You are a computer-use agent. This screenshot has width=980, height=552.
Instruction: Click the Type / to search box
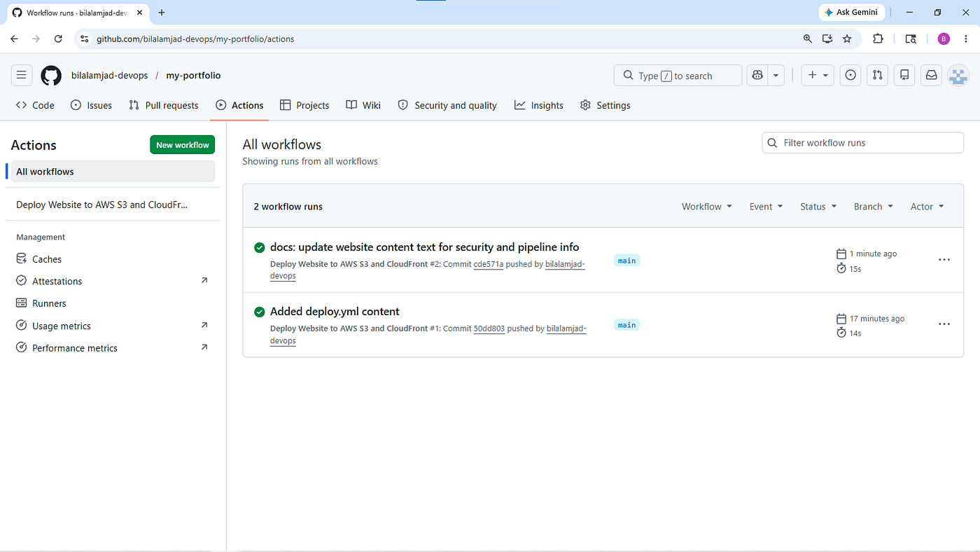click(678, 76)
